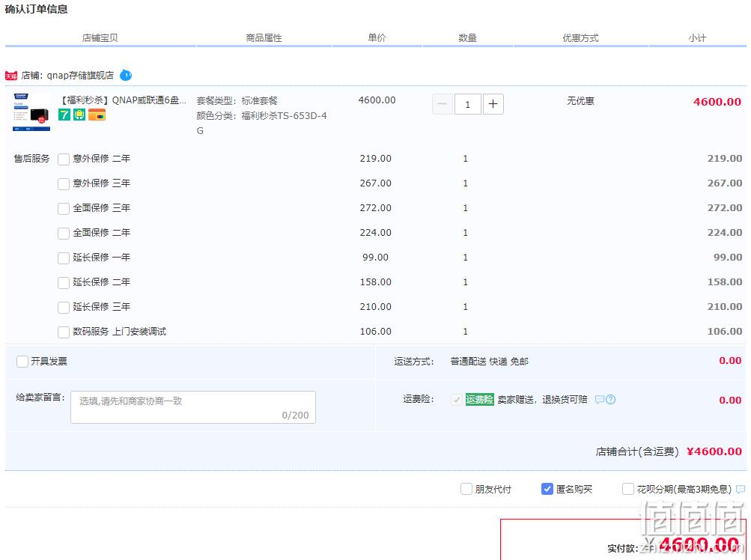Enable the 延长保修 二年 checkbox

64,283
